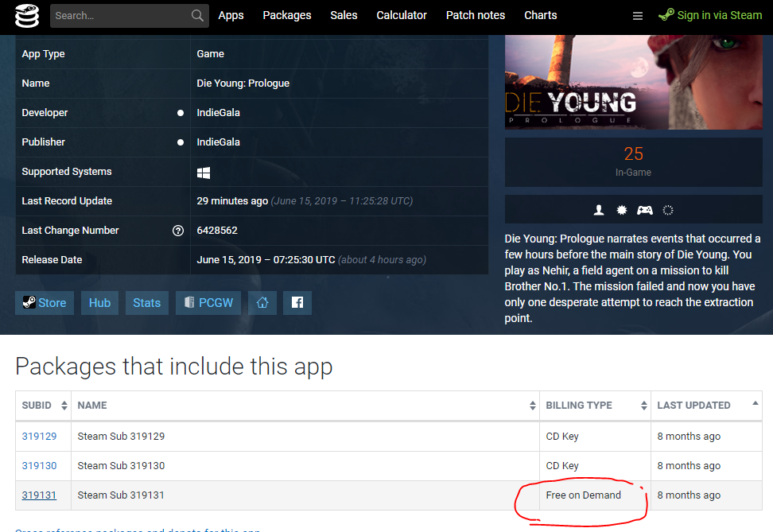The image size is (773, 532).
Task: Open the Store page button
Action: pos(45,303)
